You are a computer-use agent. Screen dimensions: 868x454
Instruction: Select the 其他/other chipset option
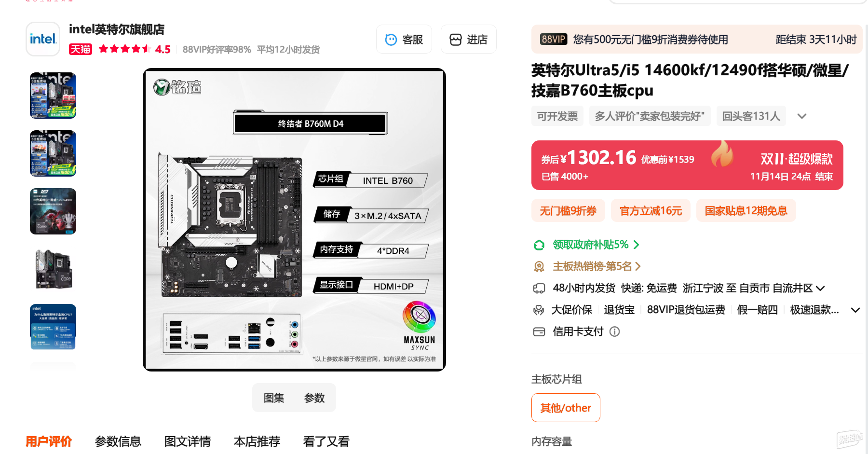tap(566, 408)
